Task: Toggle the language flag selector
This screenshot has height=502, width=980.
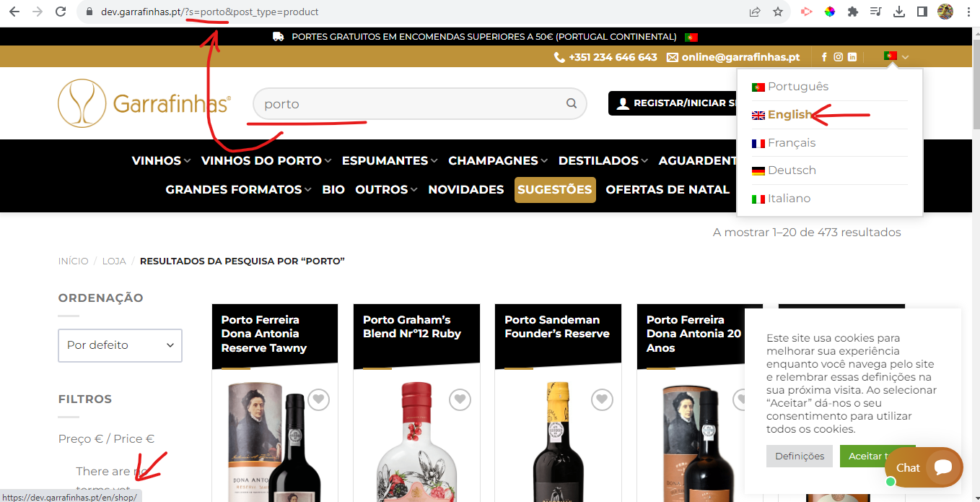Action: (896, 56)
